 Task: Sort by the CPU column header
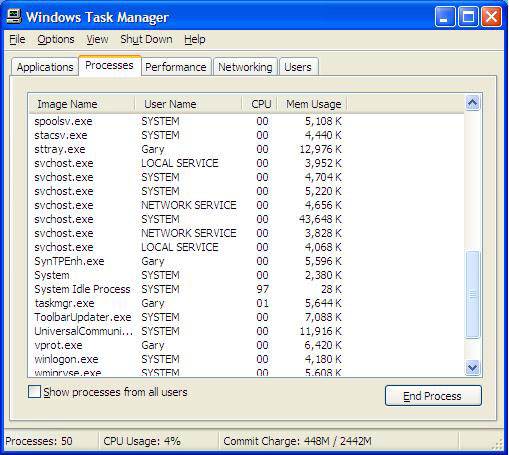click(x=260, y=104)
